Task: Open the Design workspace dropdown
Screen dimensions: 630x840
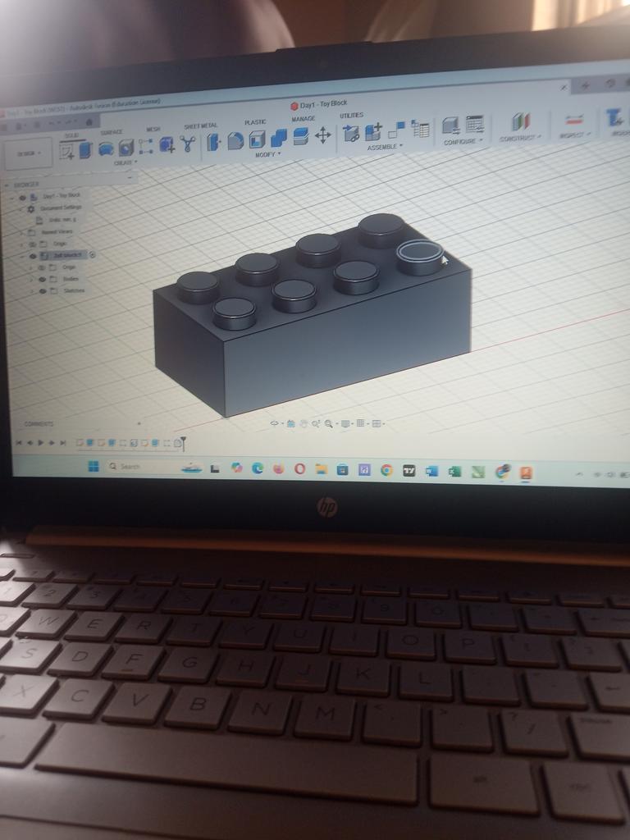Action: [29, 153]
